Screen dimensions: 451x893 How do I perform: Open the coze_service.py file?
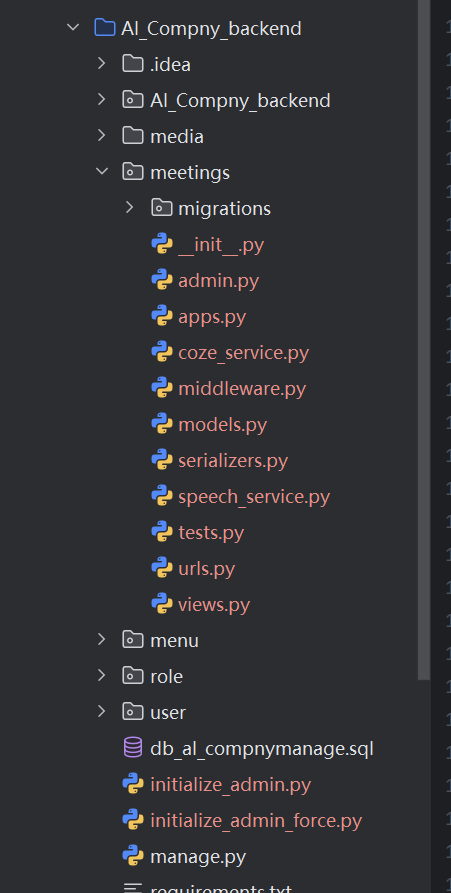pyautogui.click(x=244, y=353)
